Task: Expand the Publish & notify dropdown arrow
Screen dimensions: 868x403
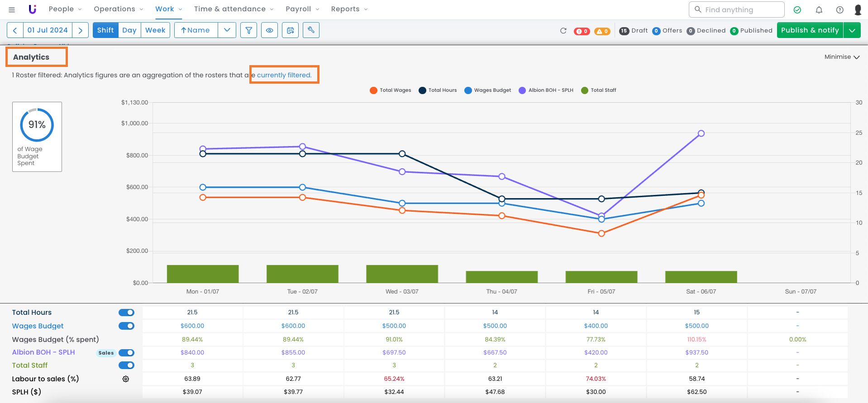Action: [x=852, y=30]
